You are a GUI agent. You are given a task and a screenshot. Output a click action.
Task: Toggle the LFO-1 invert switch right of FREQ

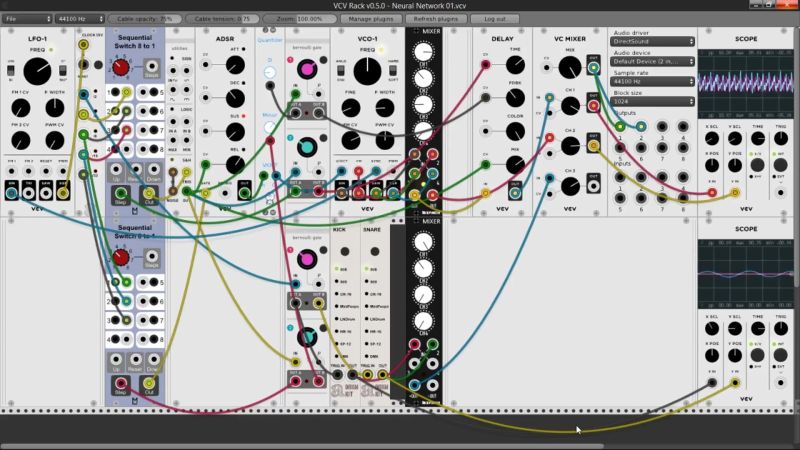point(63,70)
